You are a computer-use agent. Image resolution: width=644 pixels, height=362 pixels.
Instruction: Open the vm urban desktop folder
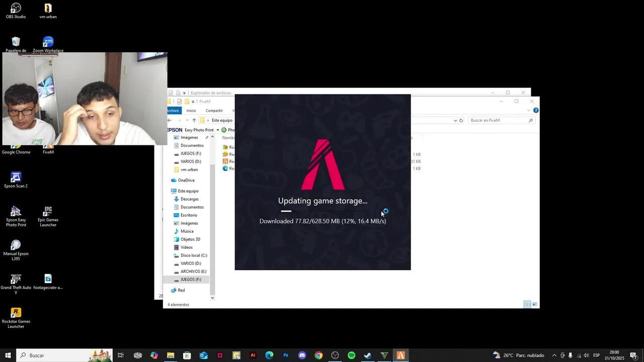pyautogui.click(x=48, y=11)
